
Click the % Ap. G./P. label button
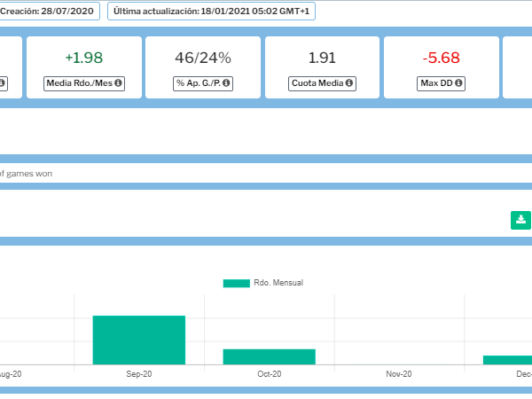coord(203,83)
